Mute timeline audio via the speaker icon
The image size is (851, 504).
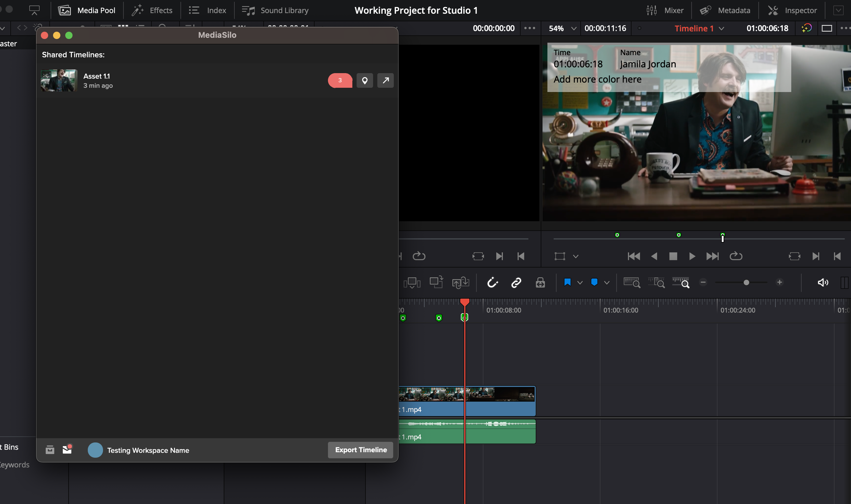point(822,282)
